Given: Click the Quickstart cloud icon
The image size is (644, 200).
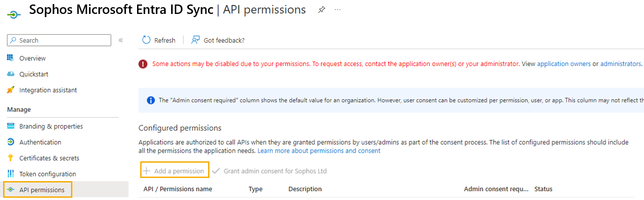Looking at the screenshot, I should [x=11, y=74].
